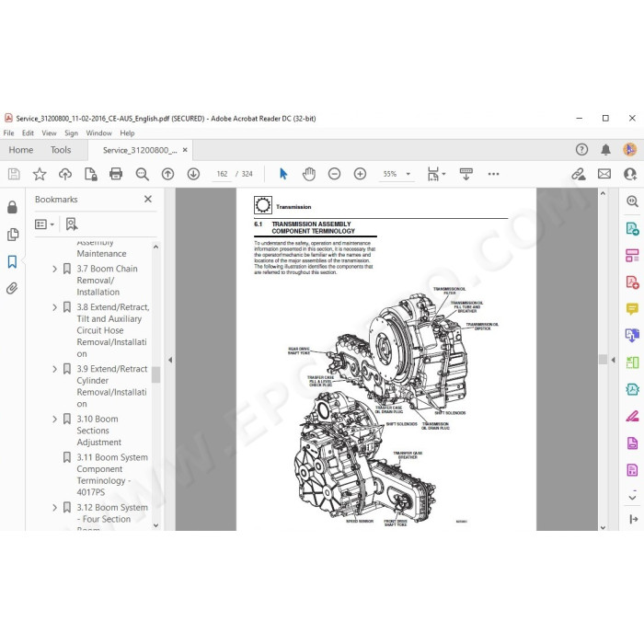Open Help question mark icon
The height and width of the screenshot is (644, 644).
tap(581, 149)
